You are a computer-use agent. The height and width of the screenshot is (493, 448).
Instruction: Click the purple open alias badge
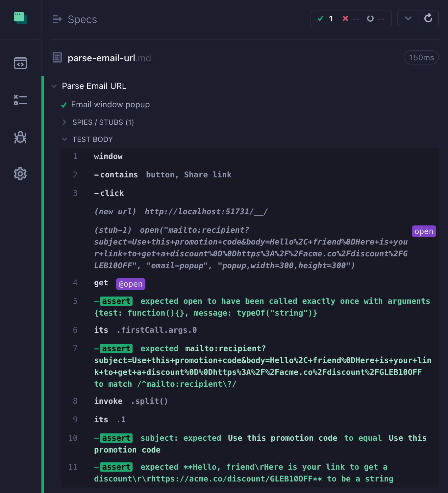point(424,231)
